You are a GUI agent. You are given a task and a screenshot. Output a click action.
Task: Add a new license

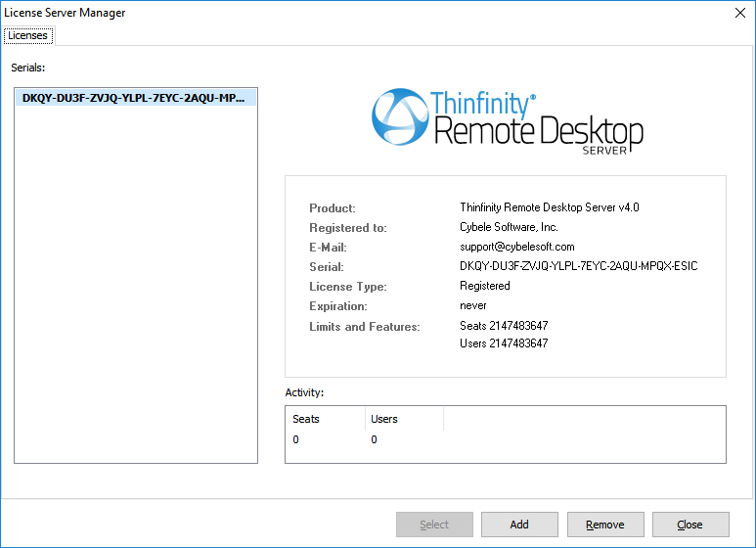pos(519,525)
